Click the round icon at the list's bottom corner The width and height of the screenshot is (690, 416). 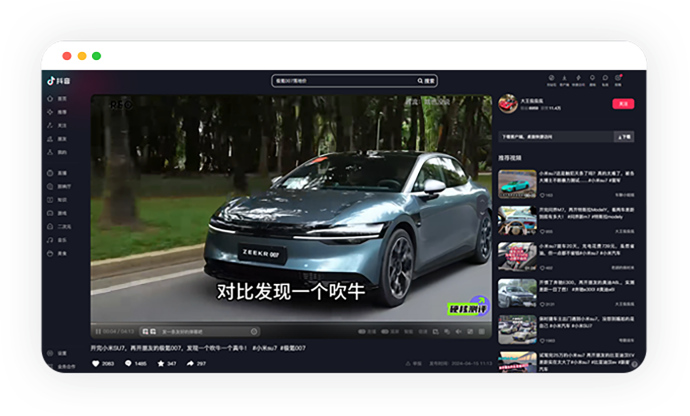[x=634, y=364]
